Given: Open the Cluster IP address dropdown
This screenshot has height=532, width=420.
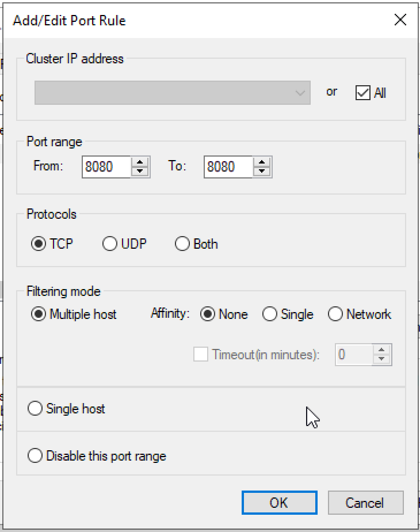Looking at the screenshot, I should (x=300, y=93).
